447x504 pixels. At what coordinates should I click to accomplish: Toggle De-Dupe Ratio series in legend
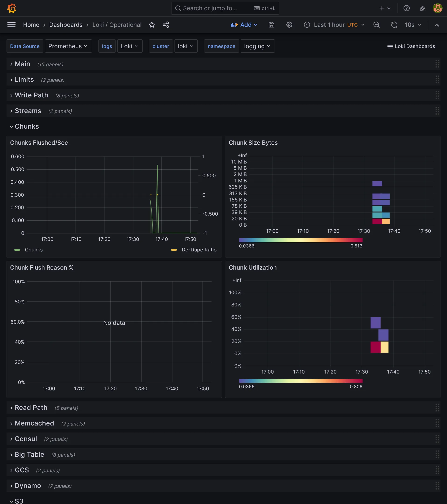coord(199,250)
